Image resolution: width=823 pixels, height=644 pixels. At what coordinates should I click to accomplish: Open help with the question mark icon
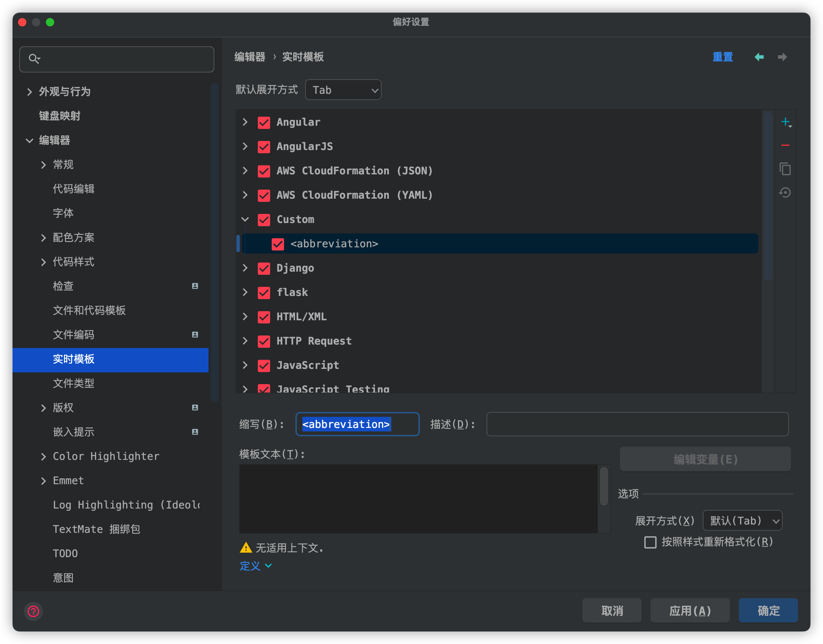pos(34,611)
